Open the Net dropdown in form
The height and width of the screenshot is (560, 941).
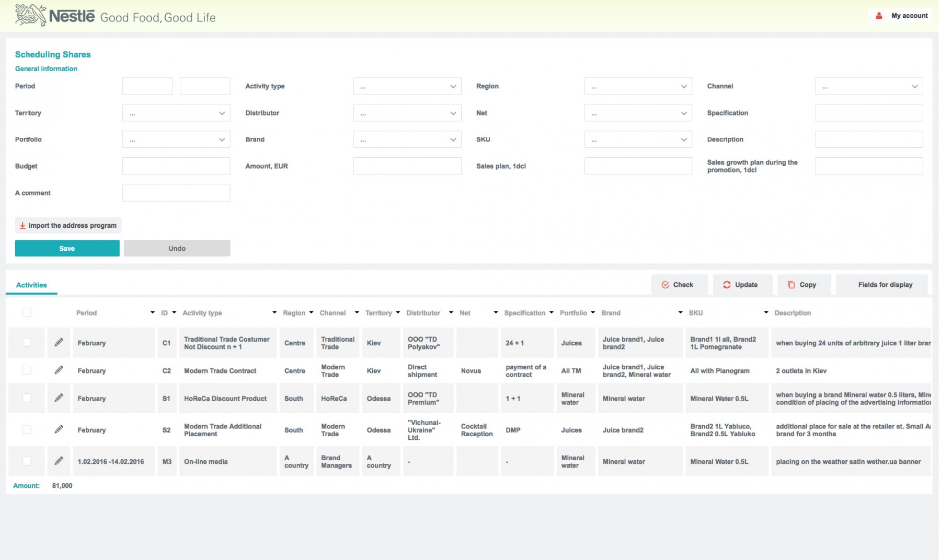click(x=638, y=113)
